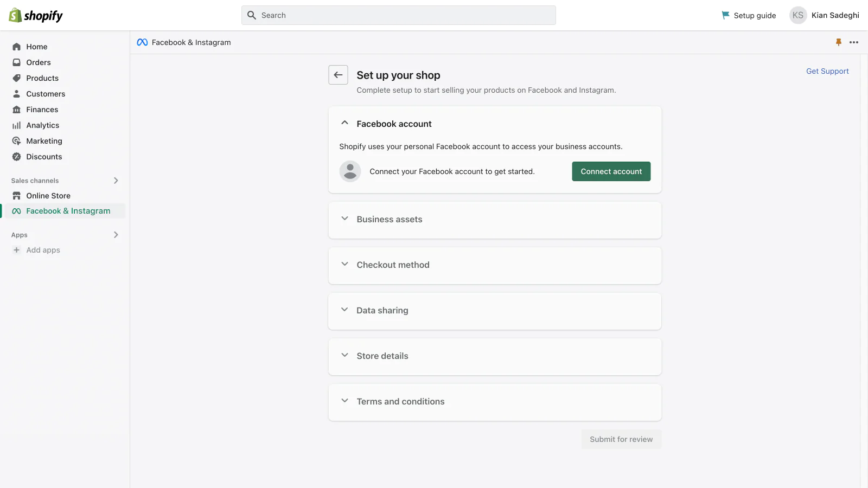Click into the Search field

399,15
